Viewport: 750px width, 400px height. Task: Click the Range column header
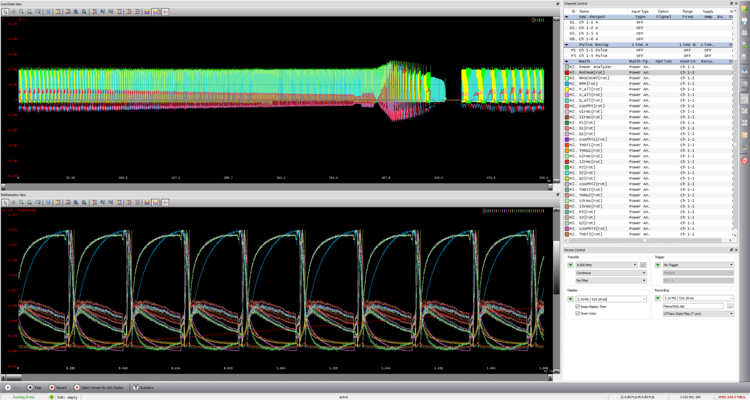[x=686, y=11]
